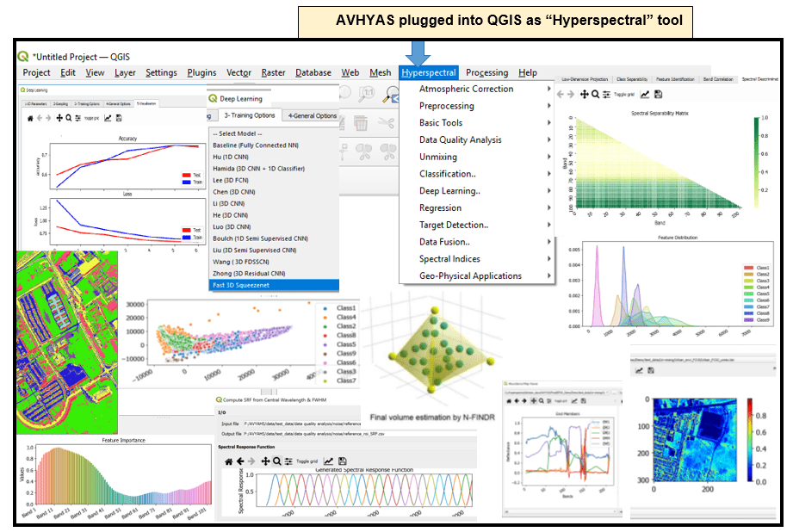This screenshot has width=793, height=532.
Task: Choose Chen (3D CNN) model
Action: (274, 192)
